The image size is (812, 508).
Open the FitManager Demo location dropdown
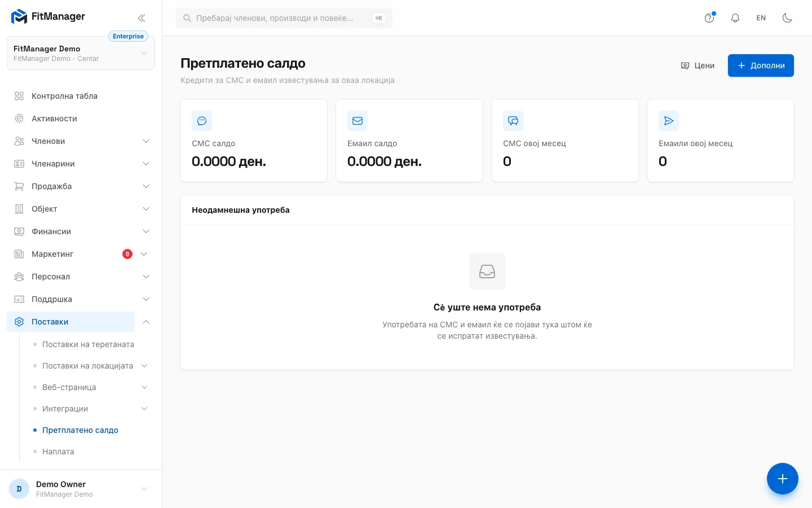click(x=81, y=53)
